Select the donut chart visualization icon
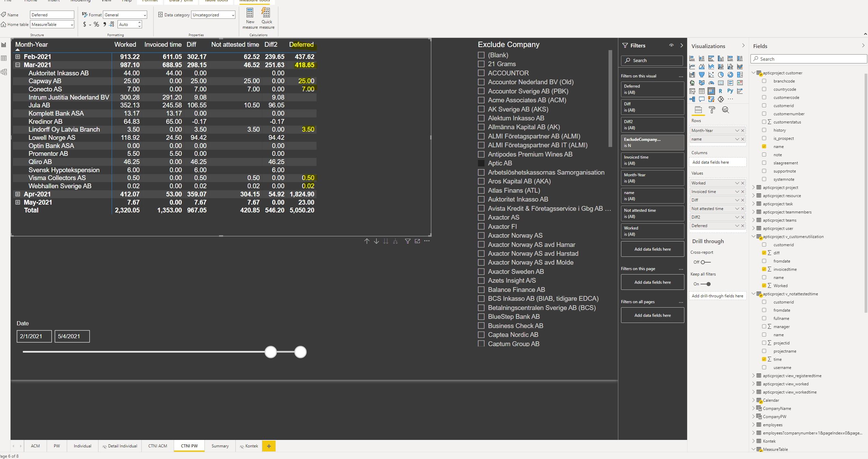Screen dimensions: 868x459 730,75
